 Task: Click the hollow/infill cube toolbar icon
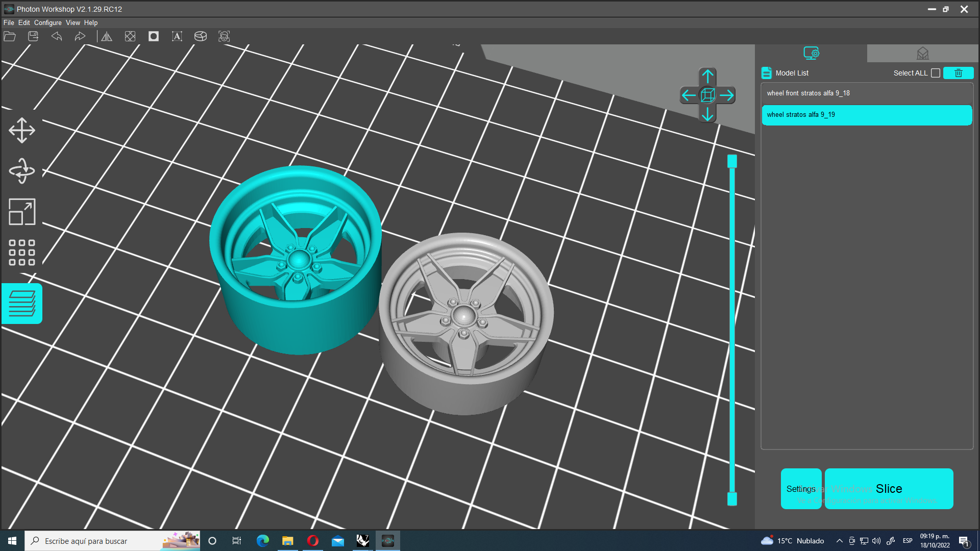[130, 36]
